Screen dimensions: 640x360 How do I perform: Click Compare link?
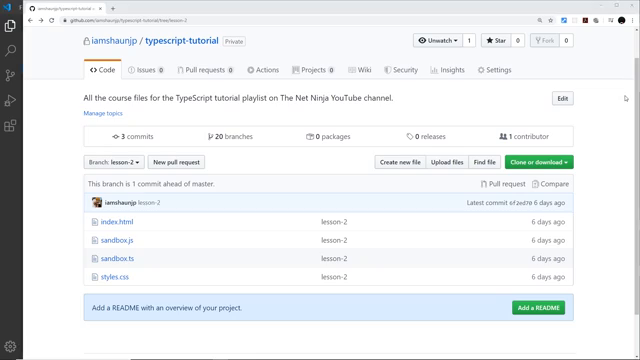550,184
